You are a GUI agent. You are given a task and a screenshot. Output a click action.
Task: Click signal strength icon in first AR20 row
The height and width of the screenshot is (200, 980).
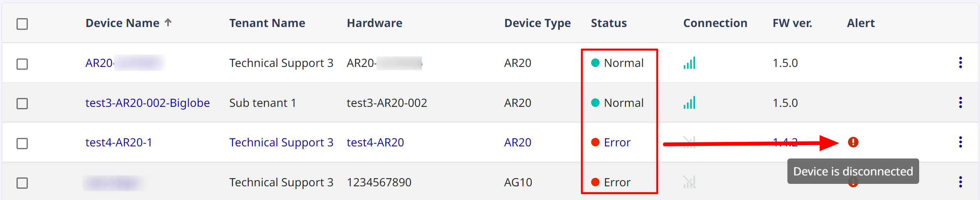689,63
